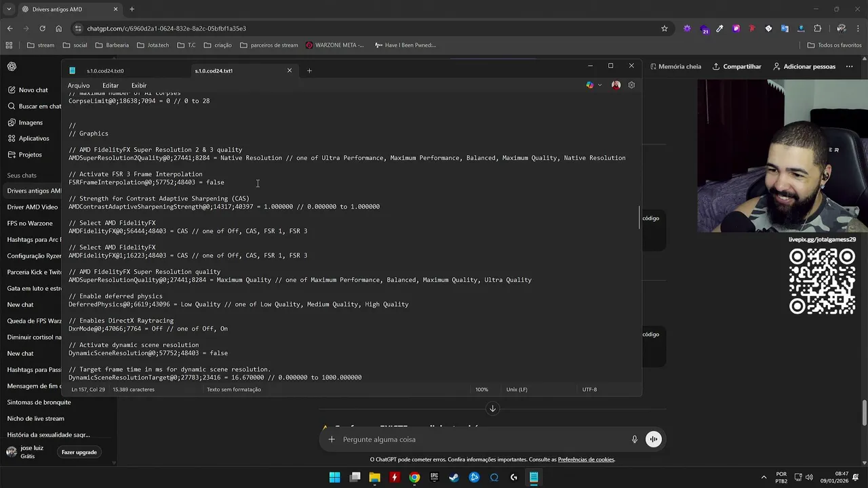Open Imagens in ChatGPT sidebar

(x=31, y=122)
